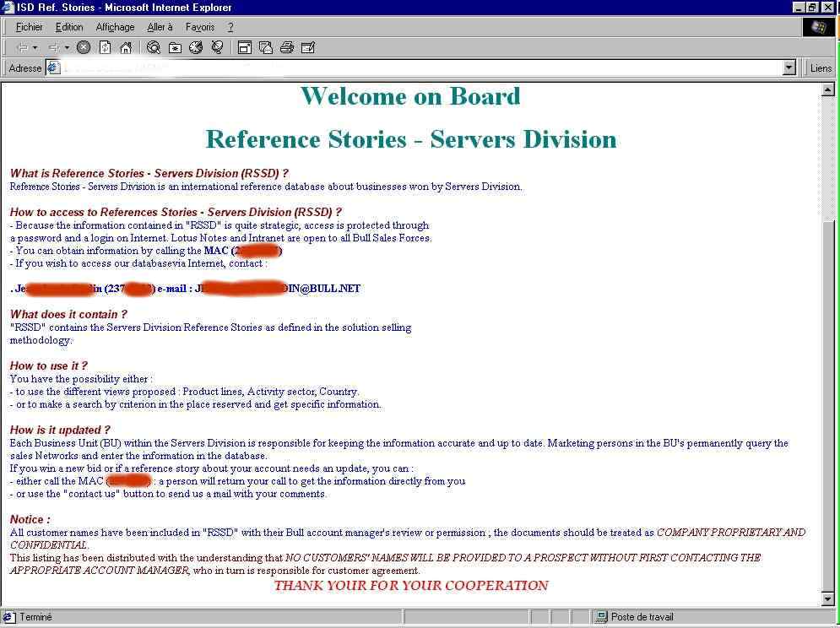The width and height of the screenshot is (840, 628).
Task: Click the line starting 'to use the different views proposed'
Action: pos(184,391)
